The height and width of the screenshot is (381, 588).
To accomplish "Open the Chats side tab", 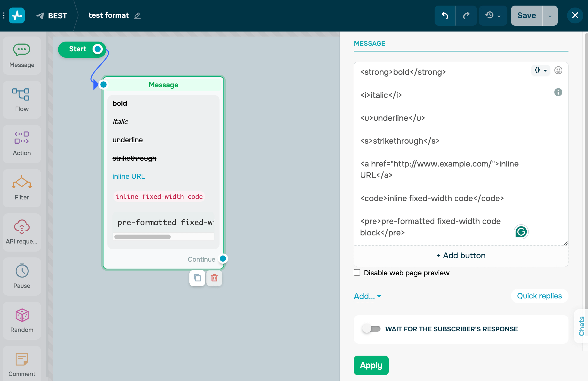I will pos(581,326).
